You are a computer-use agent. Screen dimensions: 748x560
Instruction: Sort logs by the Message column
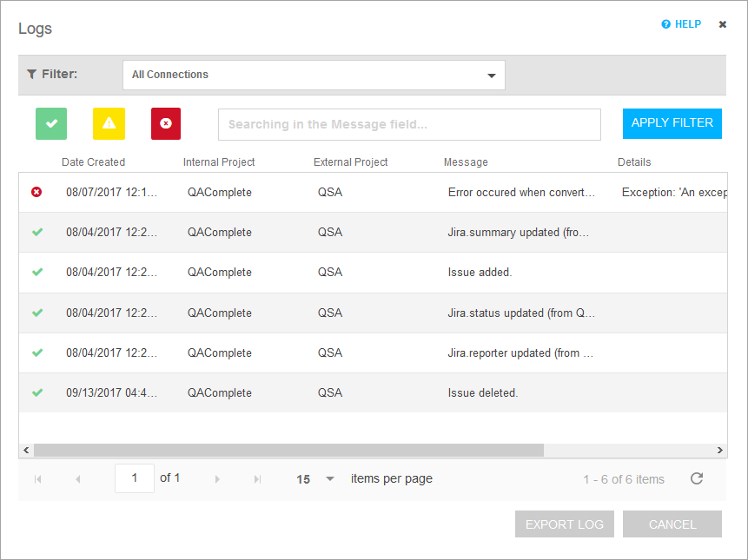point(466,161)
